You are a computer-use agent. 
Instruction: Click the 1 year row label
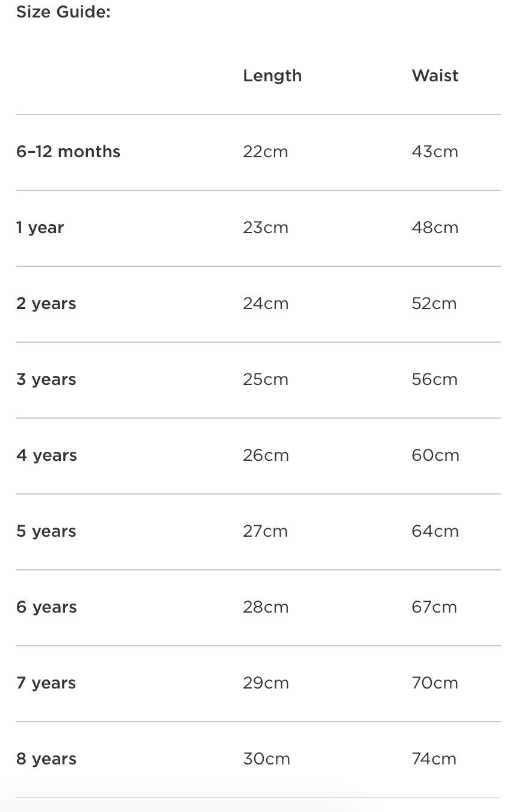click(x=40, y=228)
